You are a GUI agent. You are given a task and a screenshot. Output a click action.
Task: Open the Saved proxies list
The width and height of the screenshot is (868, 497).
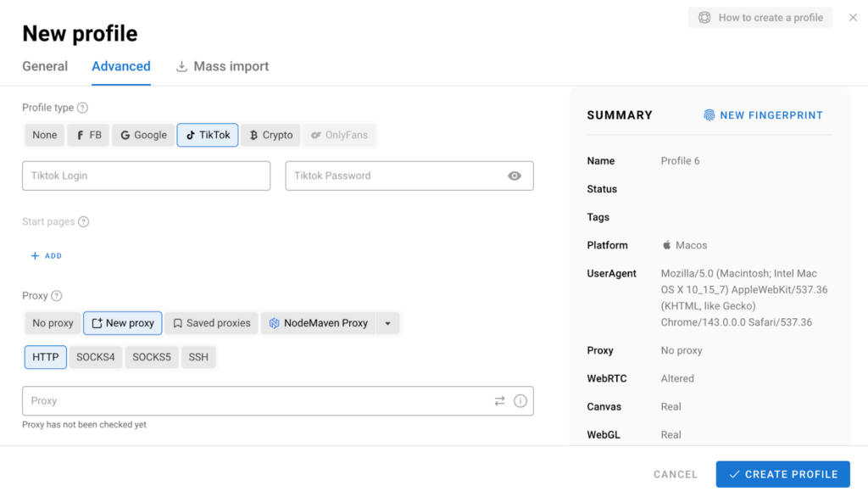(x=210, y=323)
